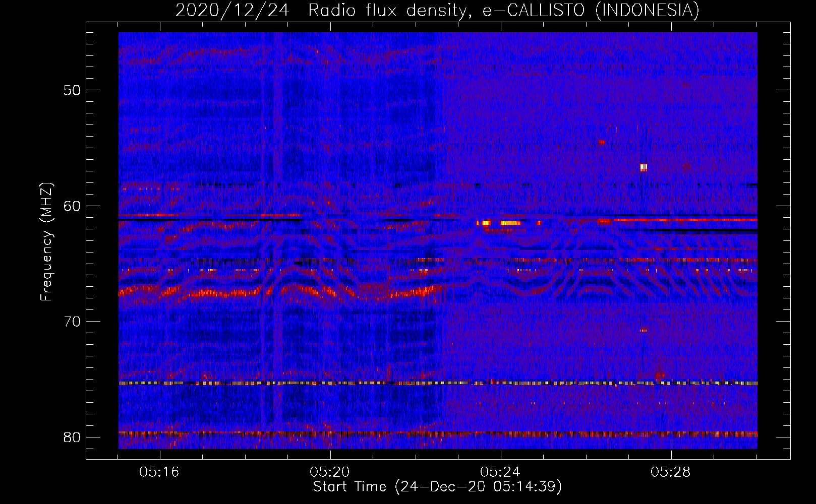Click the plot title "Radio flux density, e-CALLISTO (INDONESIA)"
Viewport: 816px width, 504px height.
[x=504, y=10]
